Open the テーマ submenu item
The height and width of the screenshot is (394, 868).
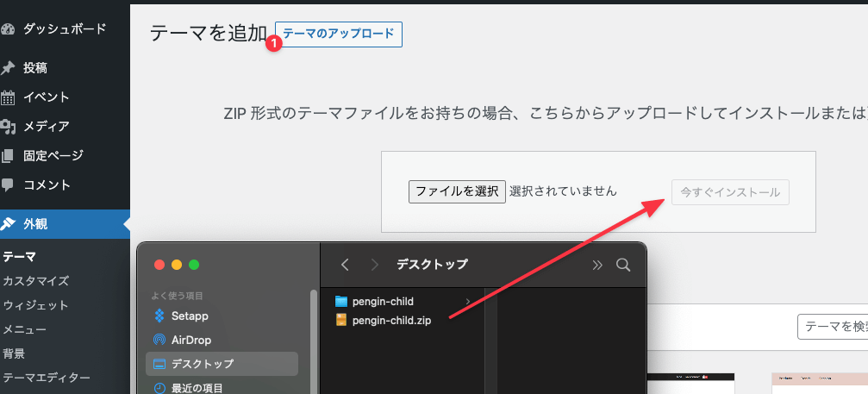pos(19,257)
